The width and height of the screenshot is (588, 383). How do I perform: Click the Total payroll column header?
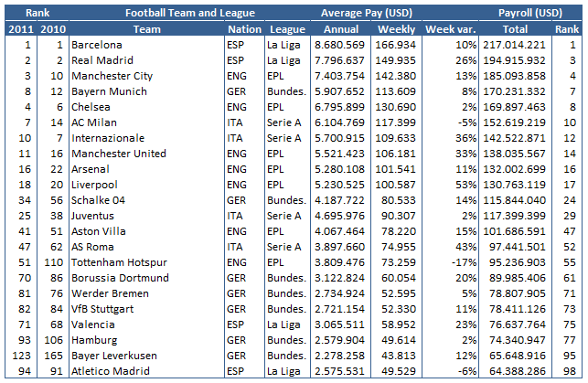coord(516,29)
